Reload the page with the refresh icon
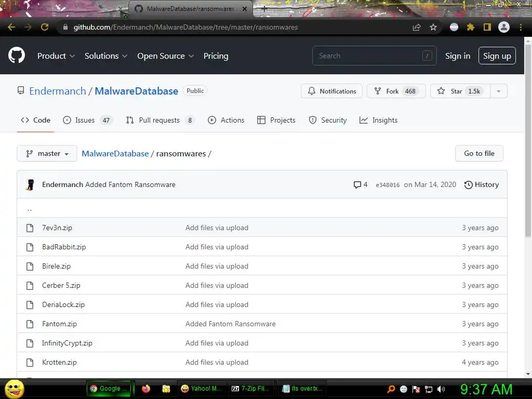The height and width of the screenshot is (399, 532). pyautogui.click(x=45, y=27)
